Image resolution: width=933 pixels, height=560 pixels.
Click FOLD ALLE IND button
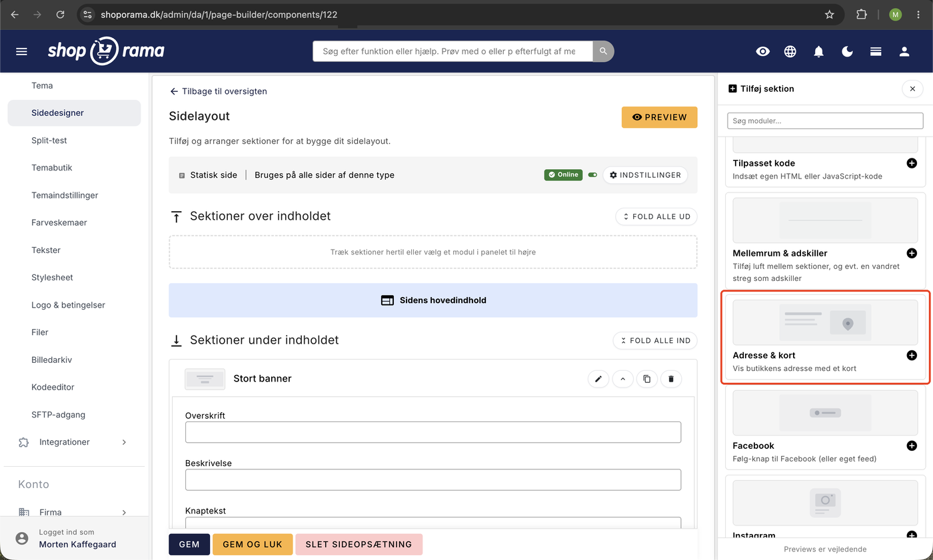[655, 340]
